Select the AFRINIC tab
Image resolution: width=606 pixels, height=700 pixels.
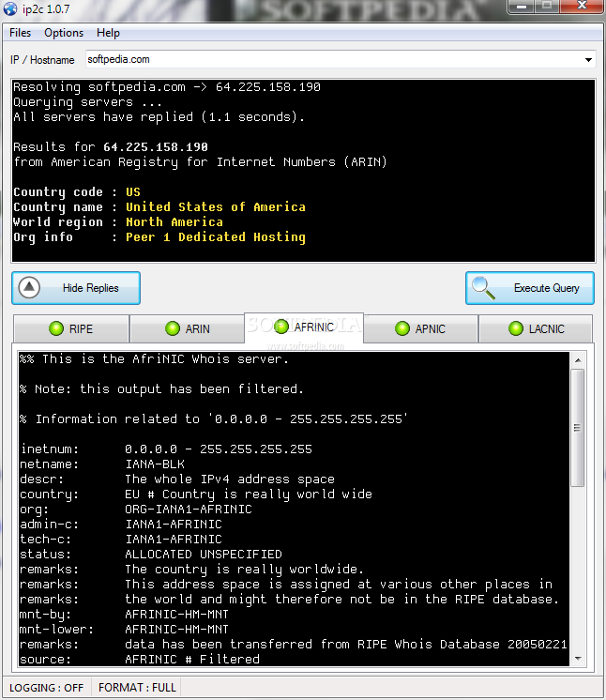tap(304, 327)
